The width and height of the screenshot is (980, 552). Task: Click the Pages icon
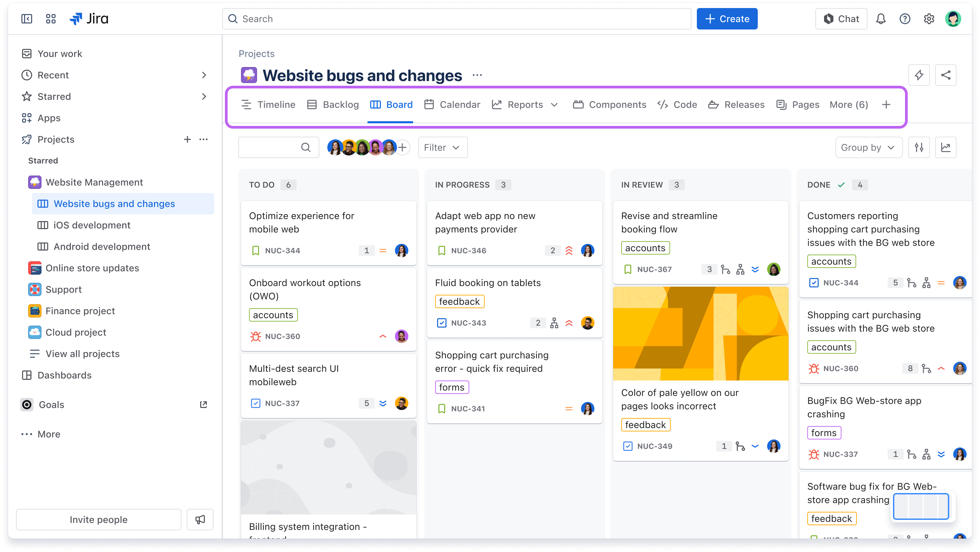(x=782, y=104)
